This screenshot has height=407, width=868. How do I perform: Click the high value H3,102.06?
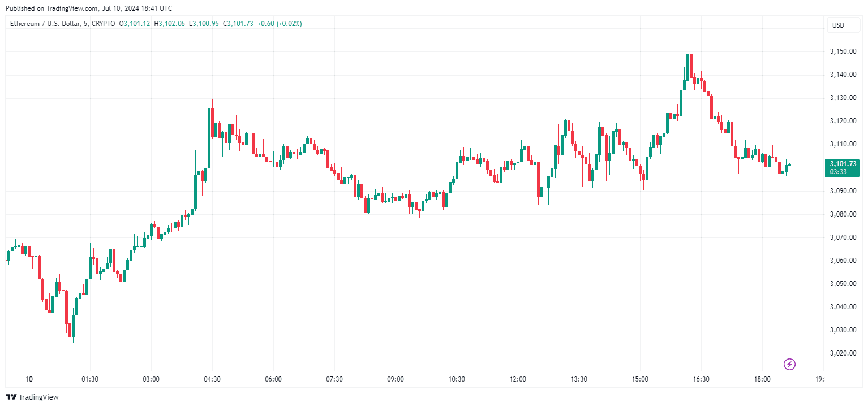(170, 24)
